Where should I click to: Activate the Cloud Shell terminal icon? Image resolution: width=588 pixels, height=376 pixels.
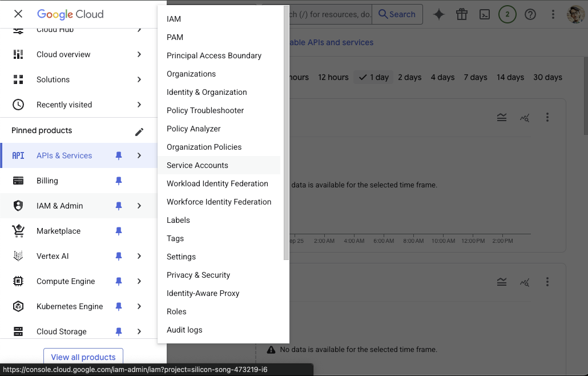485,14
